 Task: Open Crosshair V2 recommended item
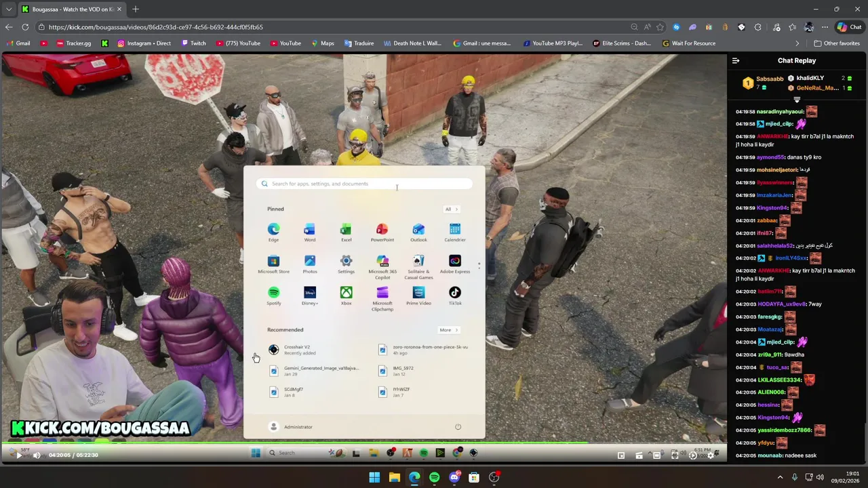coord(290,350)
